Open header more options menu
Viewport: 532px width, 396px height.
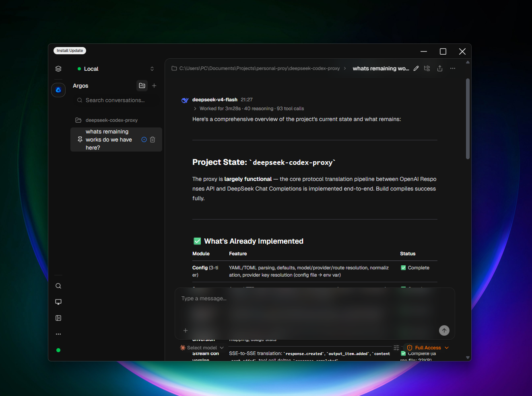(x=453, y=68)
